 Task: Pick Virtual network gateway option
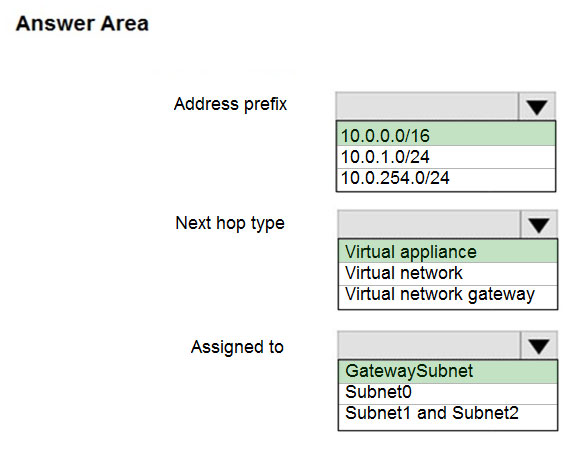(x=448, y=296)
